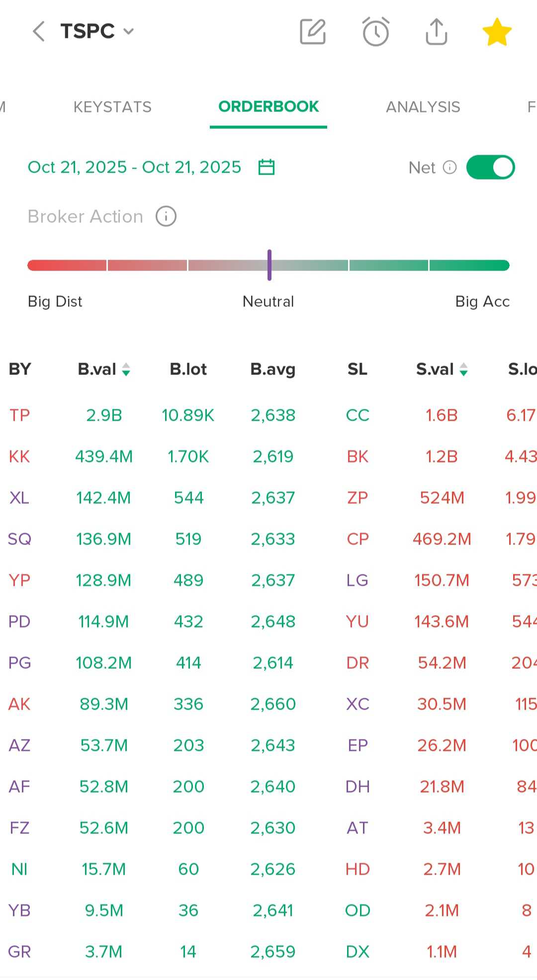
Task: Tap the back arrow icon
Action: tap(39, 31)
